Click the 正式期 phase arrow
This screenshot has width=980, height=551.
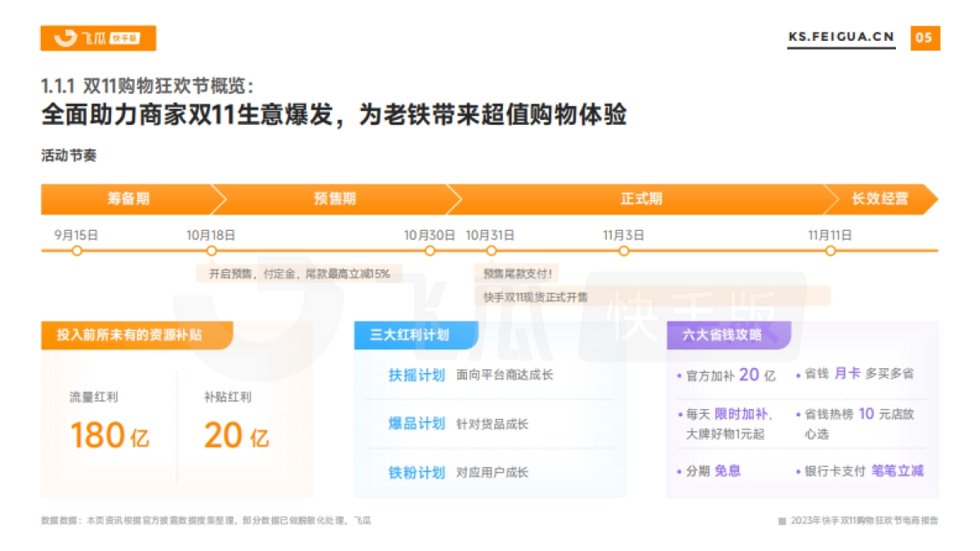tap(642, 198)
